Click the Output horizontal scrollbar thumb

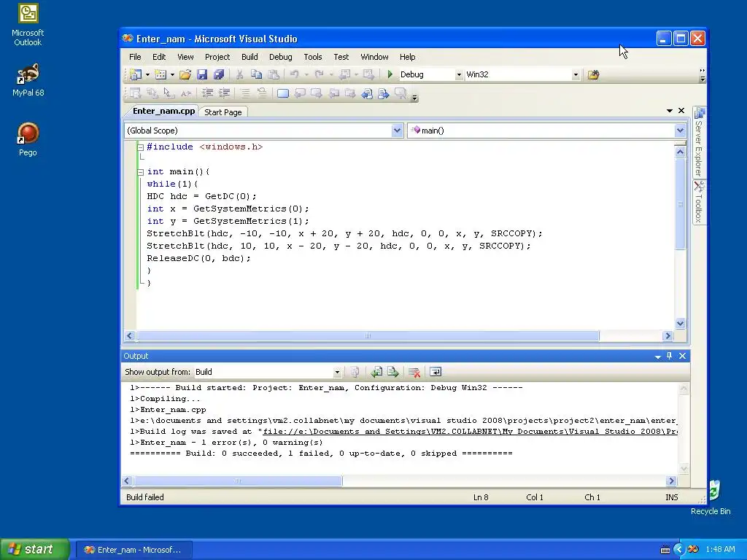point(237,481)
